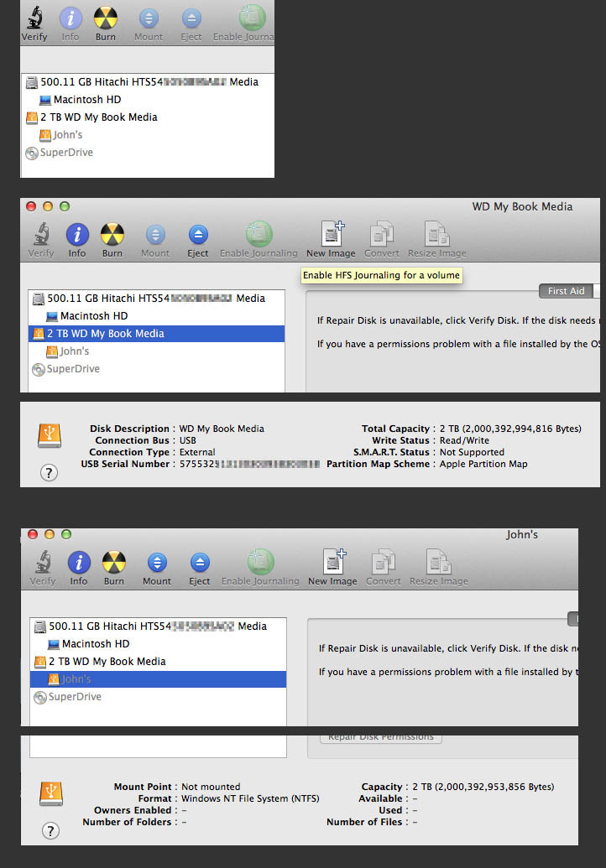
Task: Click 'Read/Write' write status value
Action: point(464,440)
